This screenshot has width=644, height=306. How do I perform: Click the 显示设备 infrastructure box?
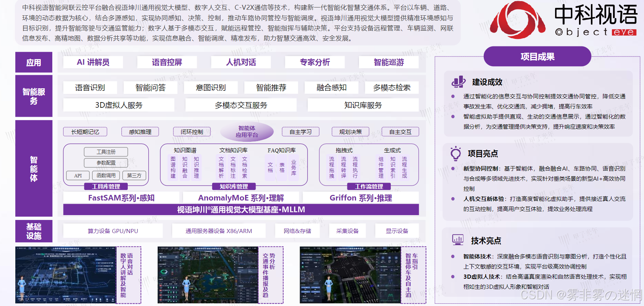tap(397, 231)
